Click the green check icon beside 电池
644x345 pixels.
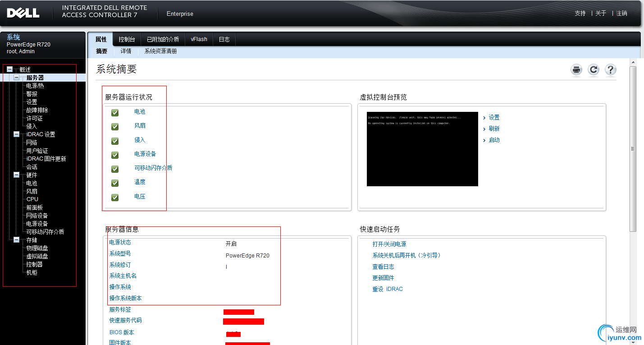(x=114, y=112)
